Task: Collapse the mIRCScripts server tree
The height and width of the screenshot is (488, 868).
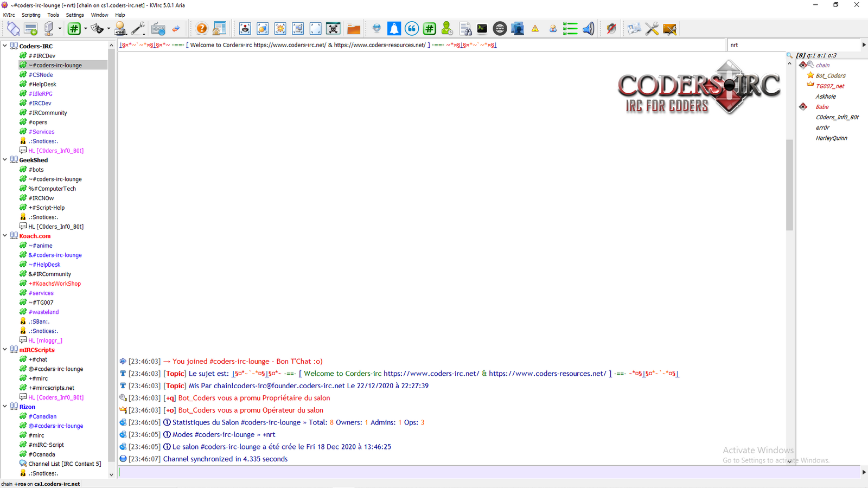Action: (x=5, y=350)
